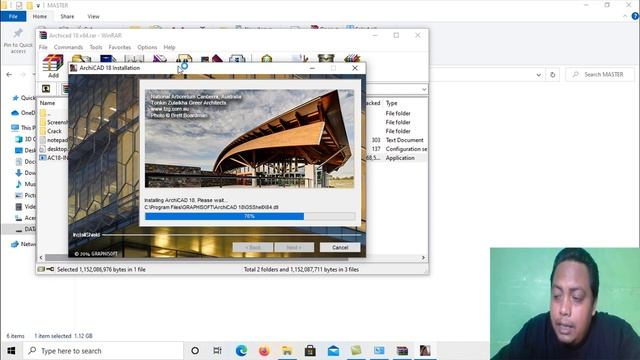The image size is (640, 360).
Task: Click the Search MASTER box in Explorer
Action: click(600, 74)
